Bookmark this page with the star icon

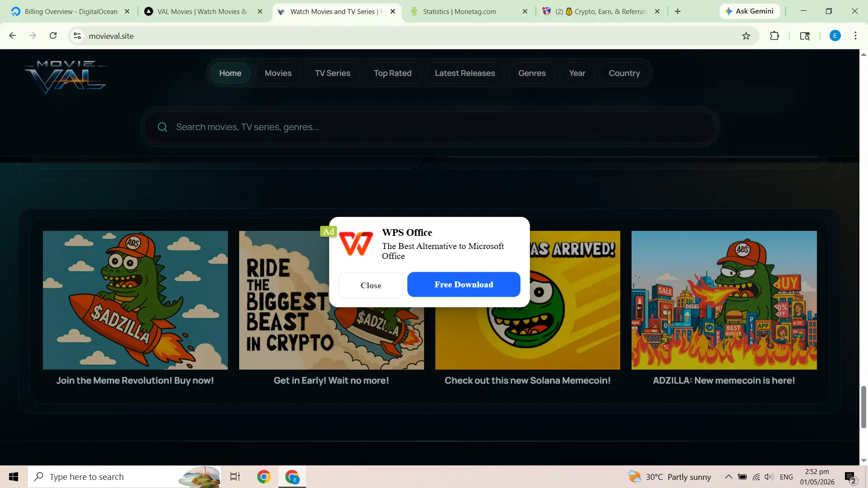coord(746,36)
